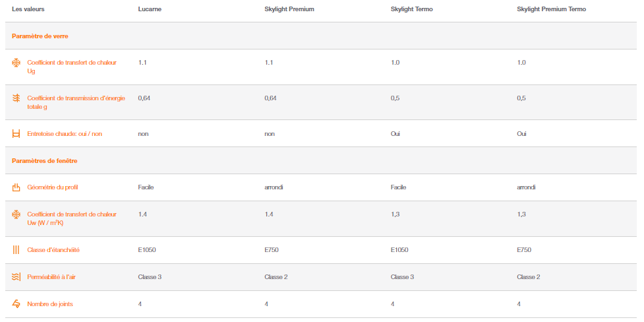This screenshot has height=322, width=644.
Task: Select the Paramètres de fenêtre section header
Action: [x=44, y=161]
